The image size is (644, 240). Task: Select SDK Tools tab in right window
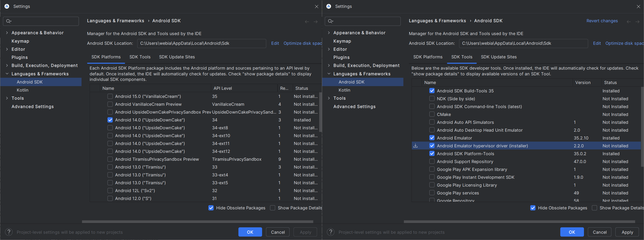click(x=462, y=57)
